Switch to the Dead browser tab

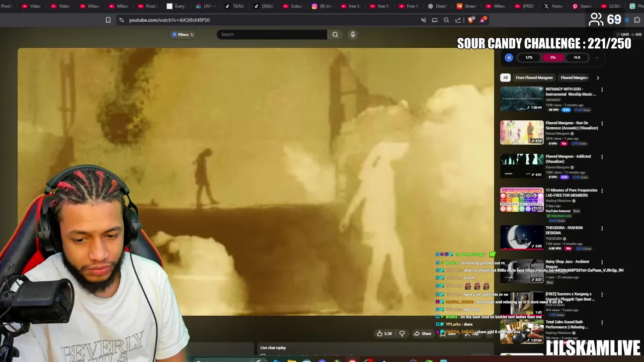(x=437, y=6)
